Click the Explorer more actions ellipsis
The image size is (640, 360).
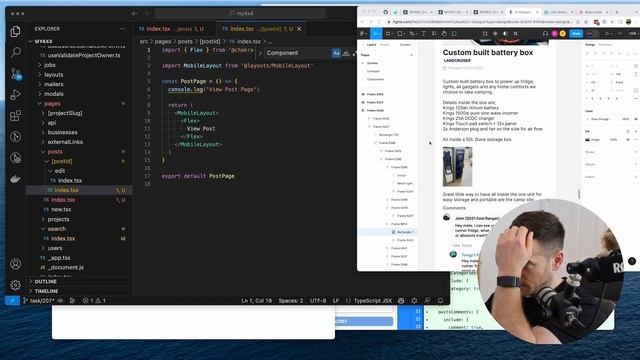click(122, 29)
